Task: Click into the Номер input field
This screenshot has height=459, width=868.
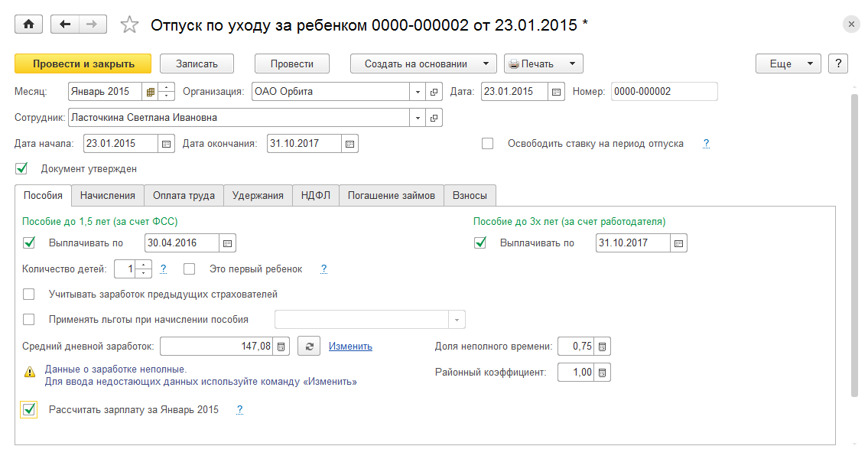Action: coord(664,92)
